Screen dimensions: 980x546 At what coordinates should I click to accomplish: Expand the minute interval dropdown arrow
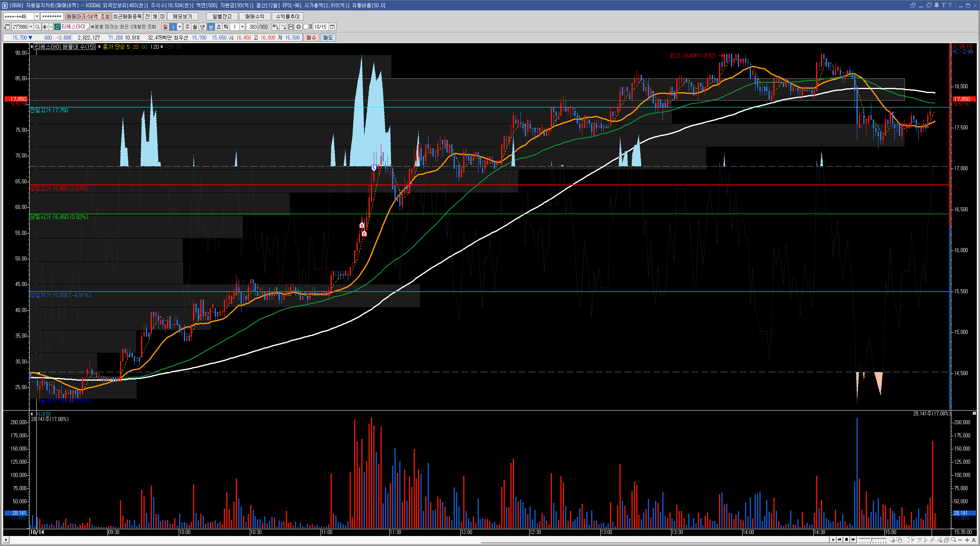(242, 27)
